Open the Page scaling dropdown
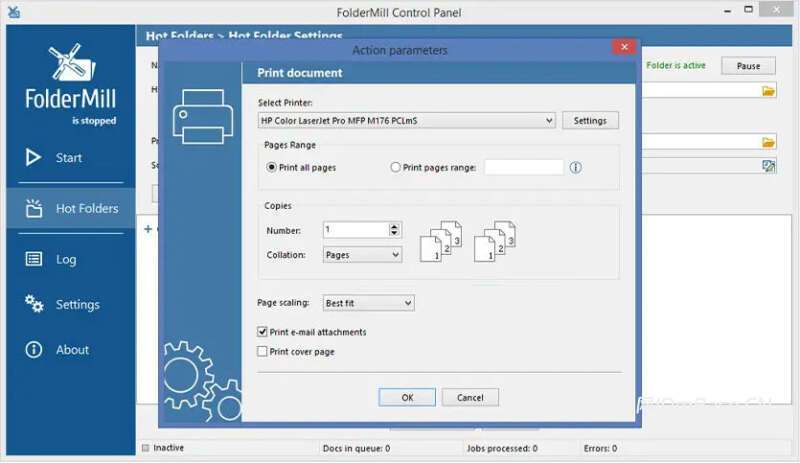Viewport: 800px width, 463px height. [368, 303]
